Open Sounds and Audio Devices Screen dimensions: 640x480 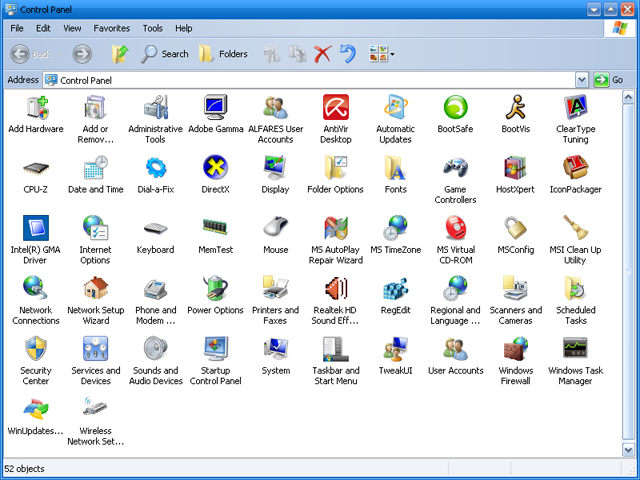pyautogui.click(x=156, y=361)
